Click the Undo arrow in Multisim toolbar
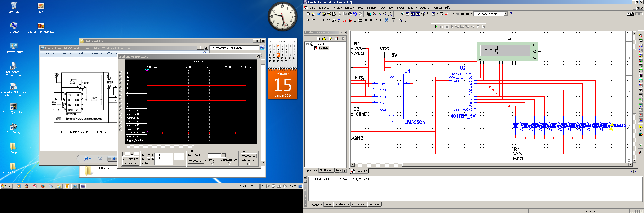The height and width of the screenshot is (213, 644). 355,14
